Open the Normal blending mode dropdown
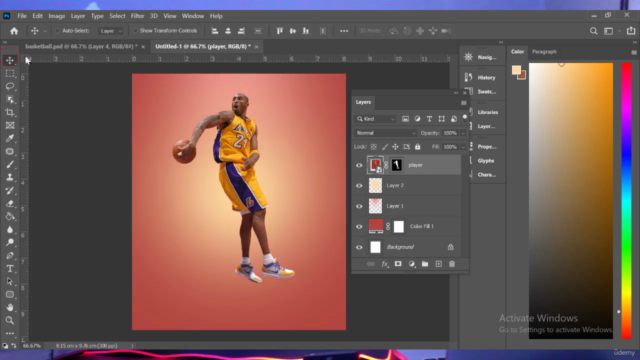 pyautogui.click(x=385, y=133)
